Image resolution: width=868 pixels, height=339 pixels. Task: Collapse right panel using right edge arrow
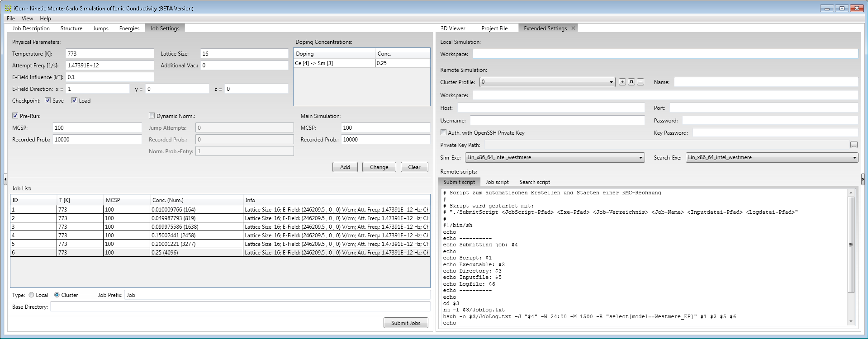point(863,179)
